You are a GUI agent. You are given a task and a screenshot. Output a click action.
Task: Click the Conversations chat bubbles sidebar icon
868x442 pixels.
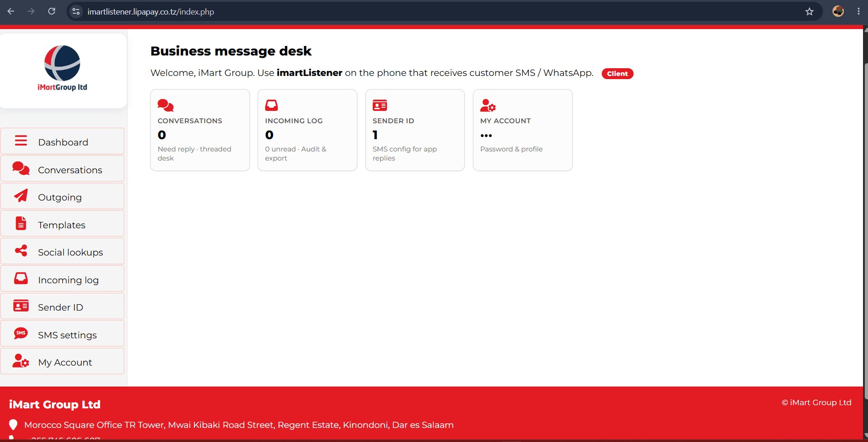21,168
